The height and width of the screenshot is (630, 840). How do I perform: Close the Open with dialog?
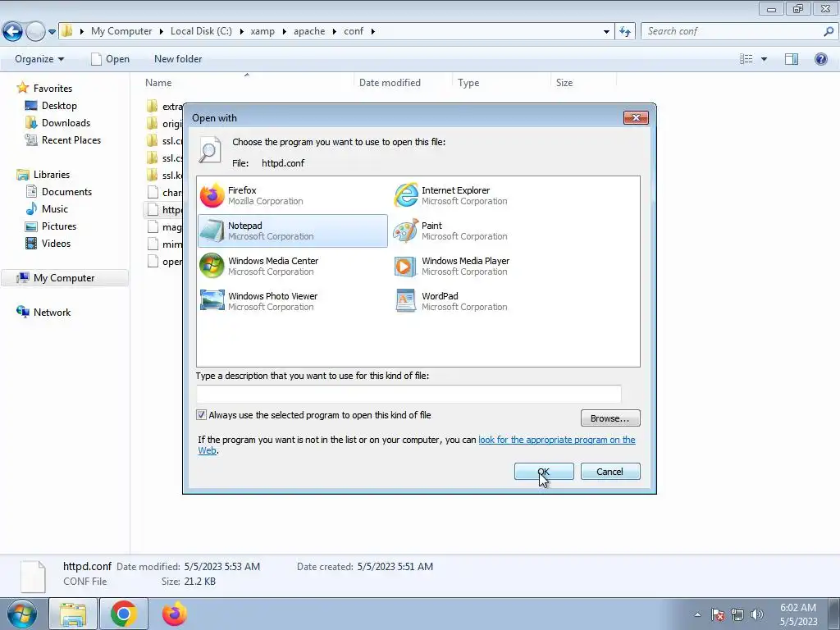click(636, 117)
